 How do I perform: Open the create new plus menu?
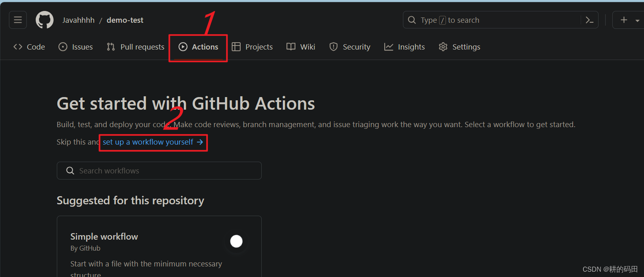pyautogui.click(x=624, y=20)
